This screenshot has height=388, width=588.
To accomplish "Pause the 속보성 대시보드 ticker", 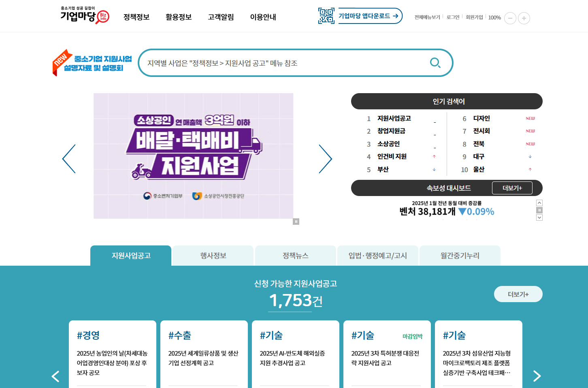I will click(539, 210).
